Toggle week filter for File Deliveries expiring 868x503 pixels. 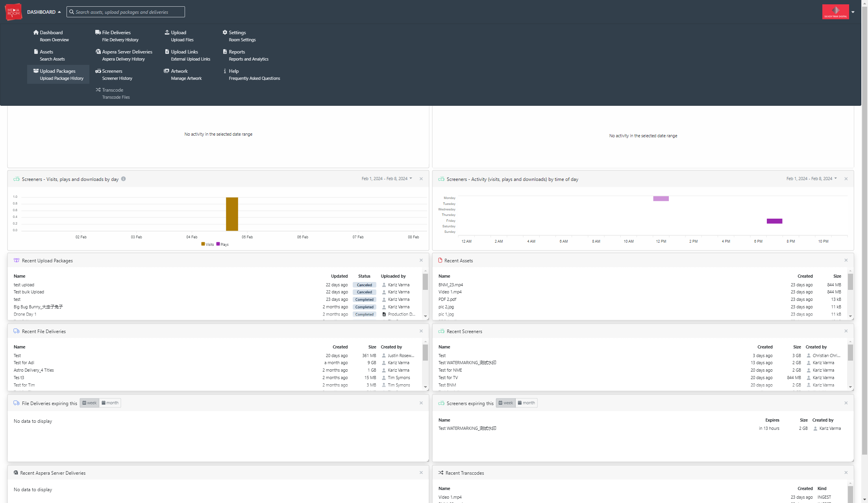tap(89, 403)
